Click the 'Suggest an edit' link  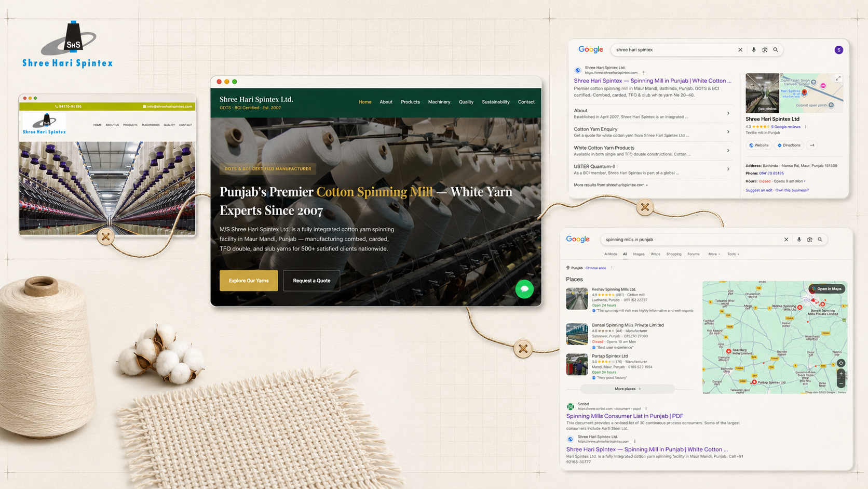(759, 190)
